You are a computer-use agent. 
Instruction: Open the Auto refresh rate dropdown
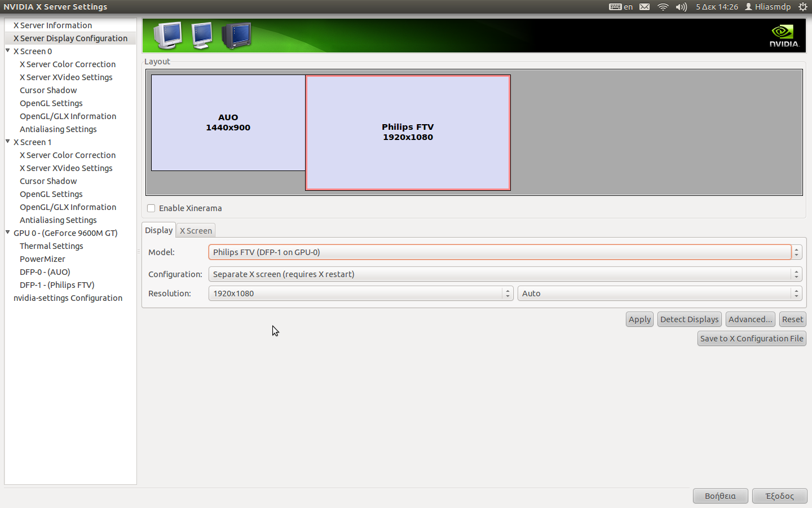point(660,294)
